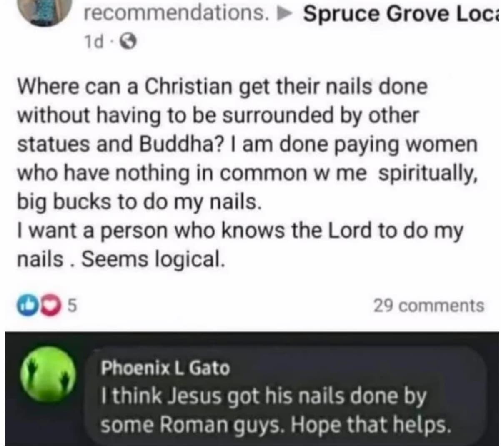Viewport: 501px width, 448px height.
Task: Show who reacted via the "5" count
Action: point(71,306)
